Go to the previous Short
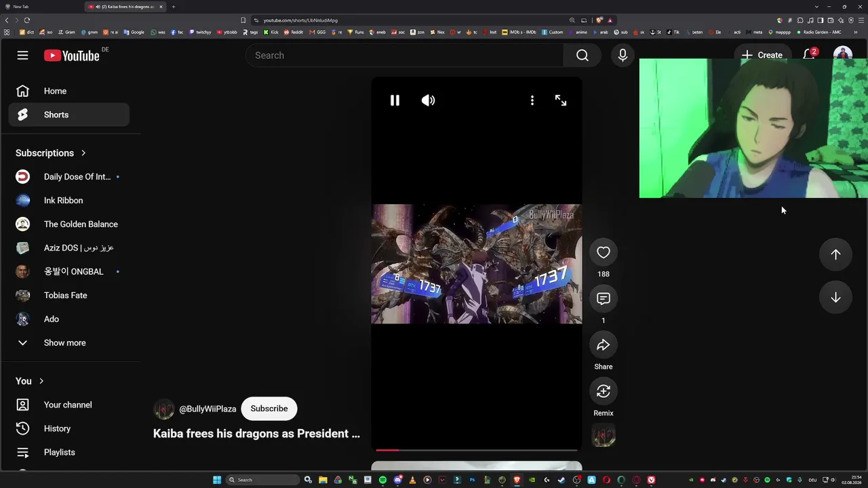The height and width of the screenshot is (488, 868). pos(835,254)
